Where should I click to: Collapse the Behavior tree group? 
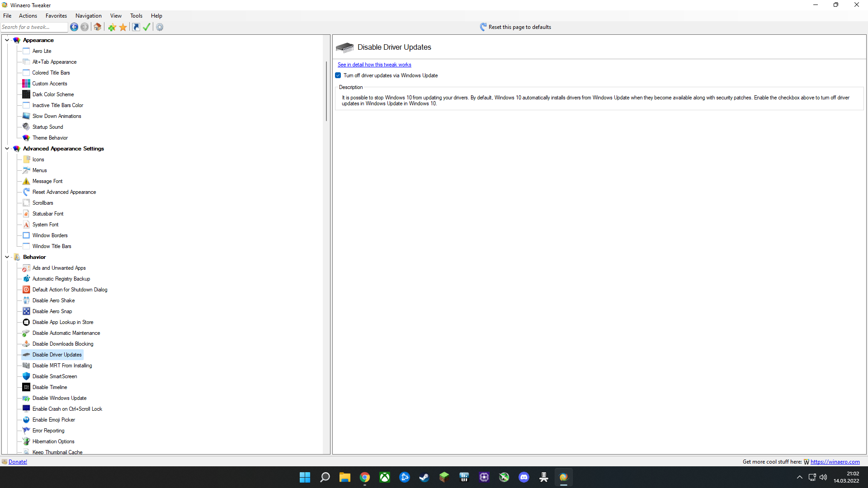coord(7,257)
